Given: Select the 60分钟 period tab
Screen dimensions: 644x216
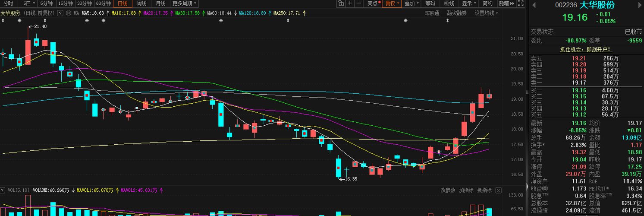Looking at the screenshot, I should [x=104, y=3].
